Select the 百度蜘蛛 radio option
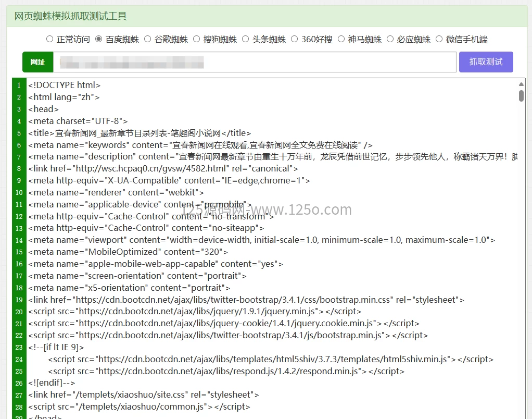 [x=99, y=39]
